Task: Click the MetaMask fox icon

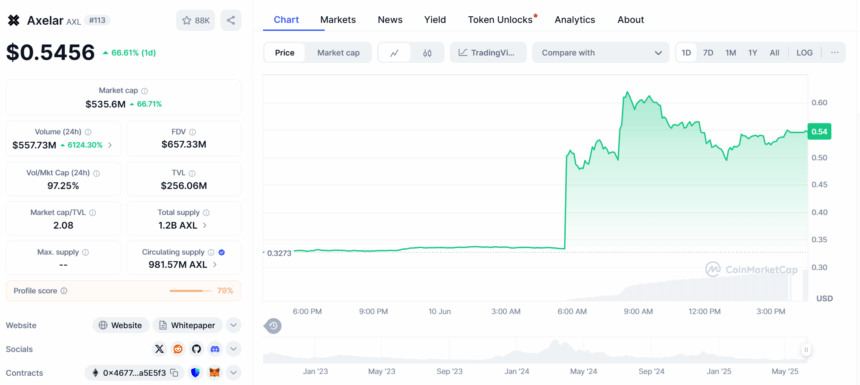Action: click(x=216, y=373)
